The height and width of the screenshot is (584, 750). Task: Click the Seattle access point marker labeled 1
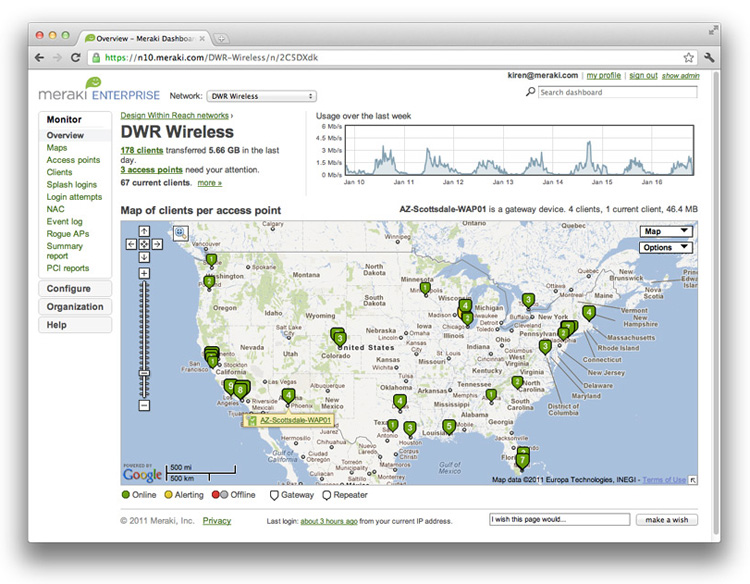pos(211,260)
